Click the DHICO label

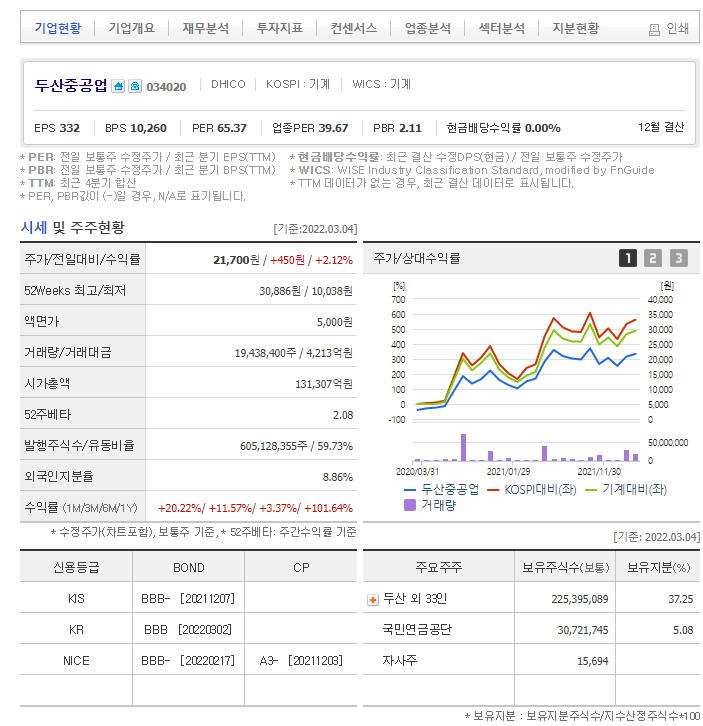click(x=228, y=84)
